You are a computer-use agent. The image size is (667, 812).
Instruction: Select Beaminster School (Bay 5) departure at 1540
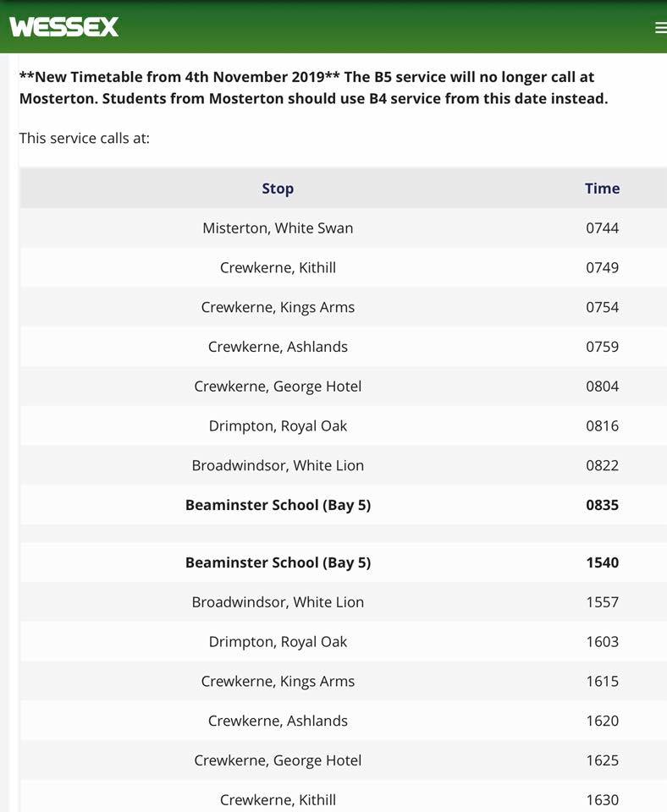click(x=278, y=562)
